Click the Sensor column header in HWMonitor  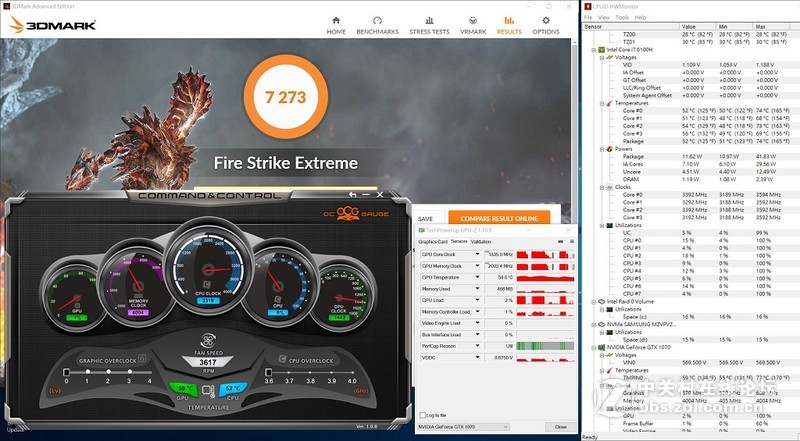click(631, 27)
